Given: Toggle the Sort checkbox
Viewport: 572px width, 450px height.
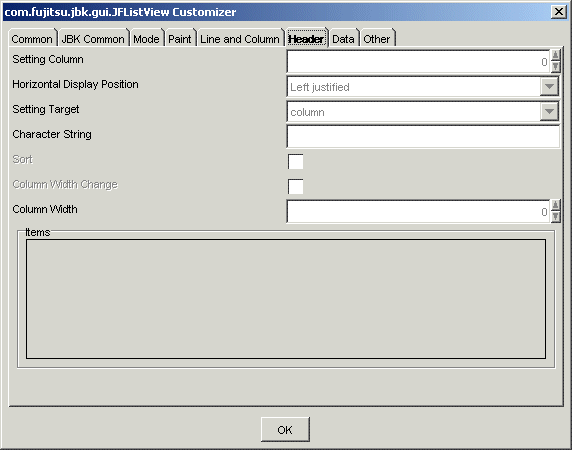Looking at the screenshot, I should 295,162.
